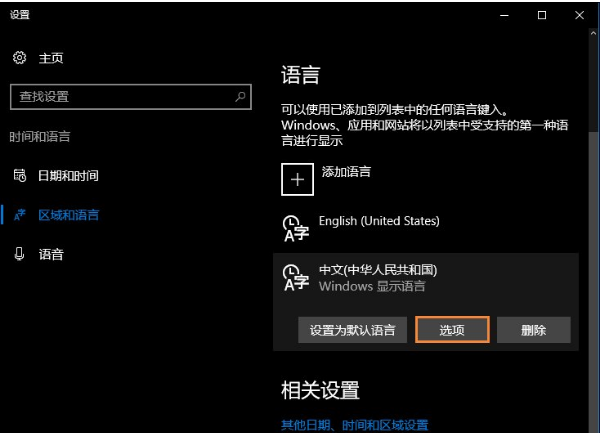
Task: Click the Speech (语音) microphone icon
Action: click(19, 254)
